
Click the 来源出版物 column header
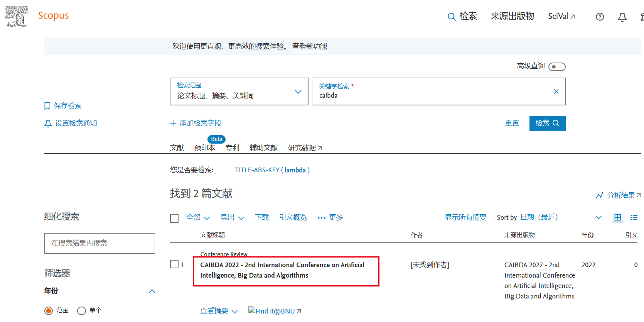[x=519, y=235]
